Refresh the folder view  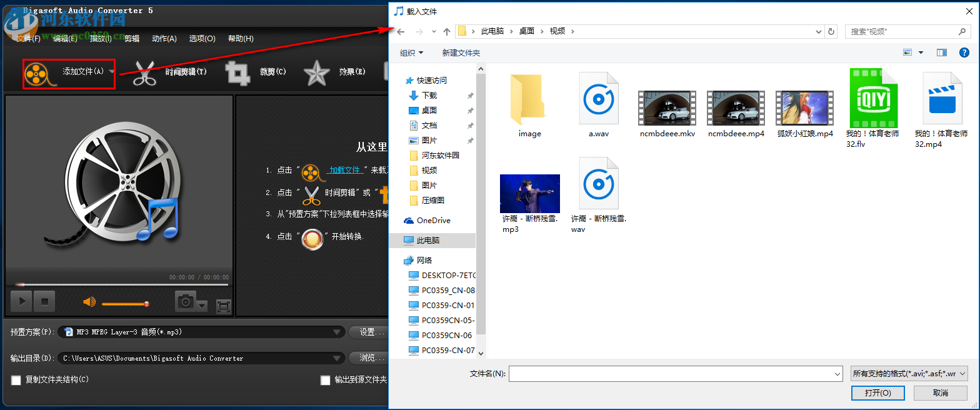(x=831, y=31)
